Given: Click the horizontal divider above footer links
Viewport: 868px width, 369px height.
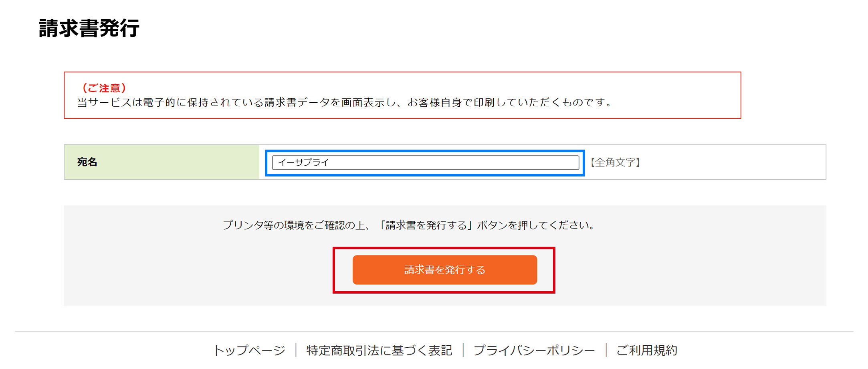Looking at the screenshot, I should tap(434, 331).
